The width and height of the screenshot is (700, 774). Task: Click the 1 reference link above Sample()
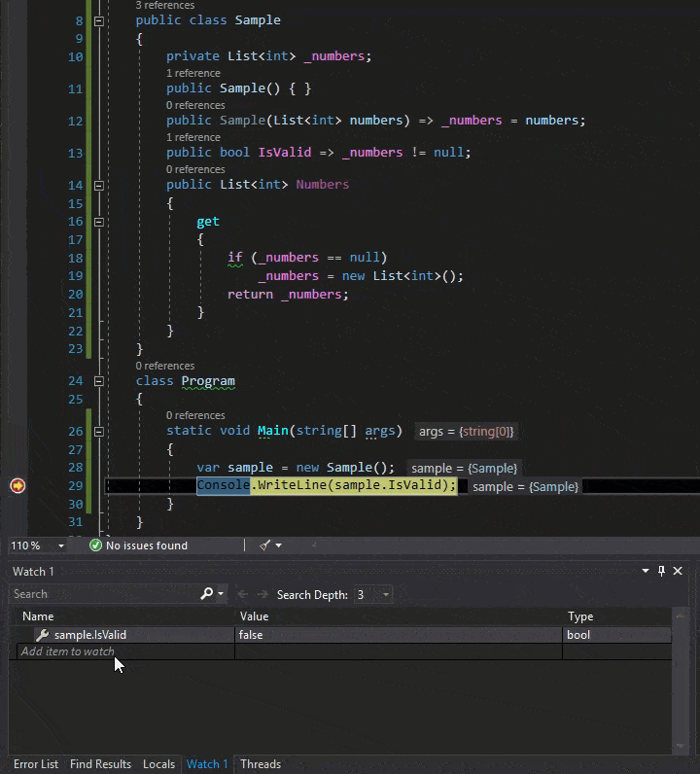tap(193, 73)
